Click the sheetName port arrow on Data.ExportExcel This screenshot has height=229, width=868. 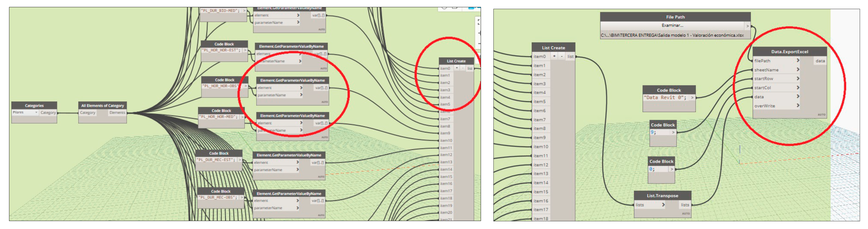798,70
